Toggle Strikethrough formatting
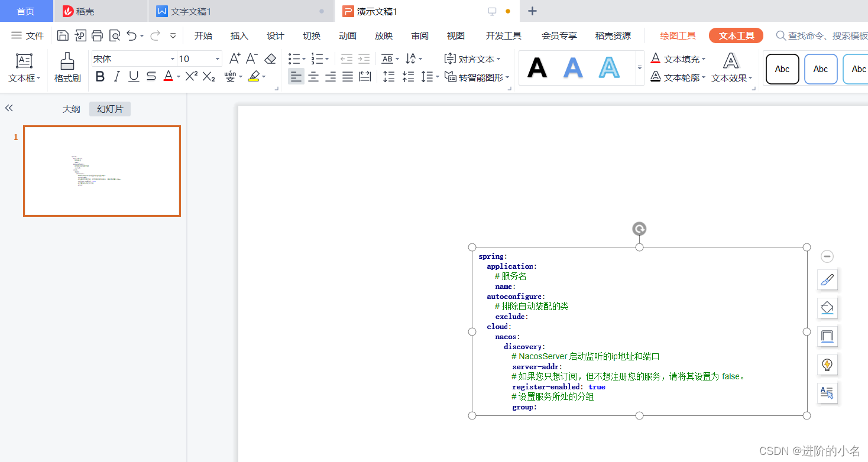The width and height of the screenshot is (868, 462). (151, 76)
